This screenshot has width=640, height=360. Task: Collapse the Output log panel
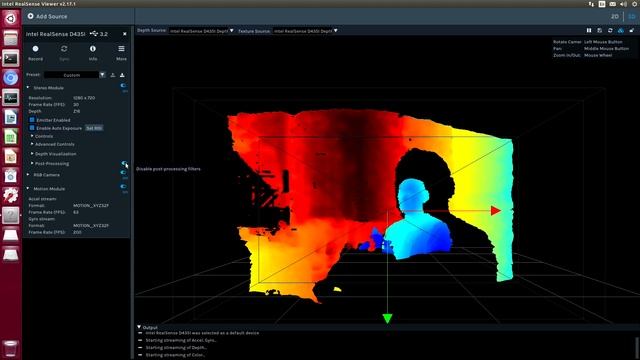point(139,327)
